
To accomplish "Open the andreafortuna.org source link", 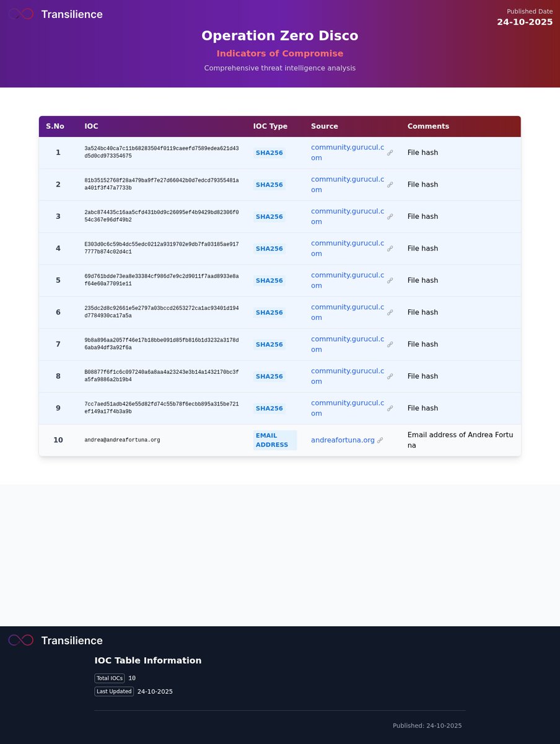I will (343, 440).
